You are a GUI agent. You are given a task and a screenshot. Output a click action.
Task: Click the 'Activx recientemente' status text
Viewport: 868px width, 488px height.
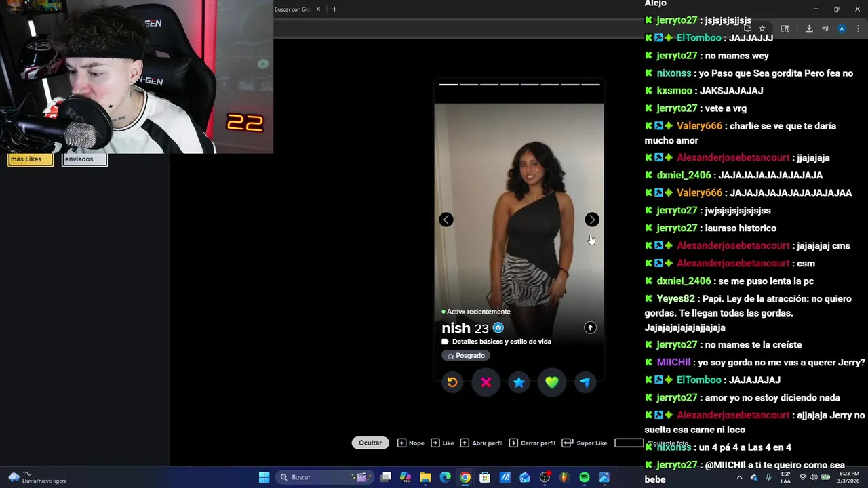(479, 312)
